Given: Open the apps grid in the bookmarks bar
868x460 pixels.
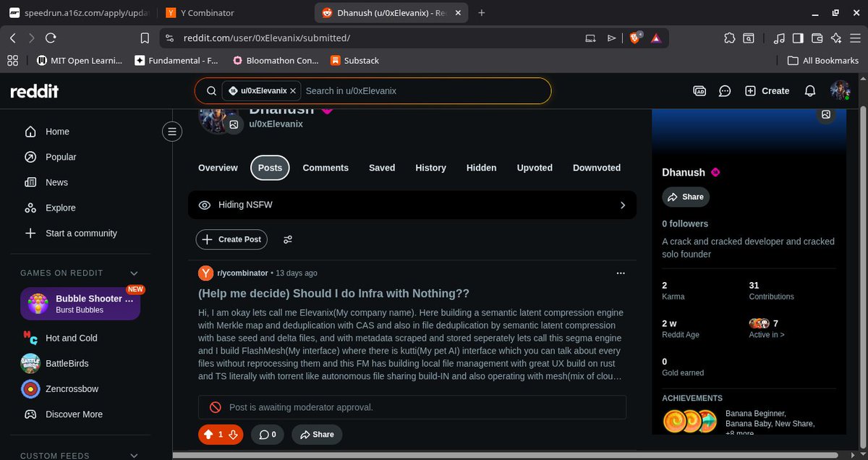Looking at the screenshot, I should pos(12,61).
